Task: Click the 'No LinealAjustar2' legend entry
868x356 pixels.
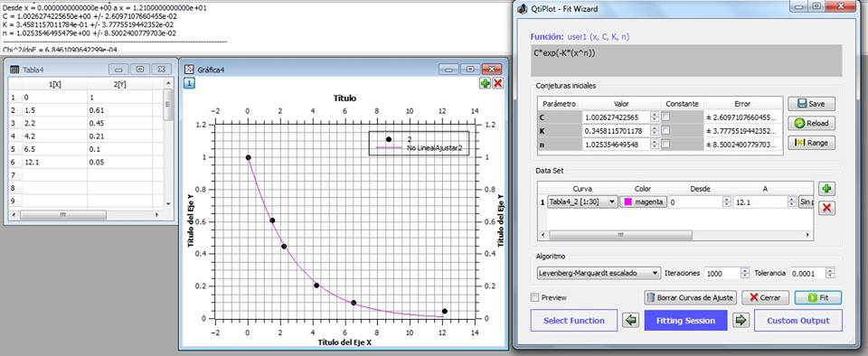Action: (x=433, y=149)
